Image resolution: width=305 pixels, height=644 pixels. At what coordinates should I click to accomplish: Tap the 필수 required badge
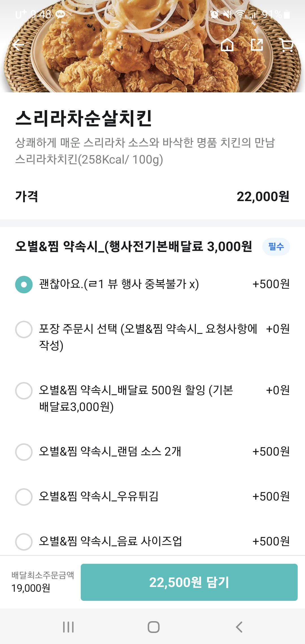[276, 247]
